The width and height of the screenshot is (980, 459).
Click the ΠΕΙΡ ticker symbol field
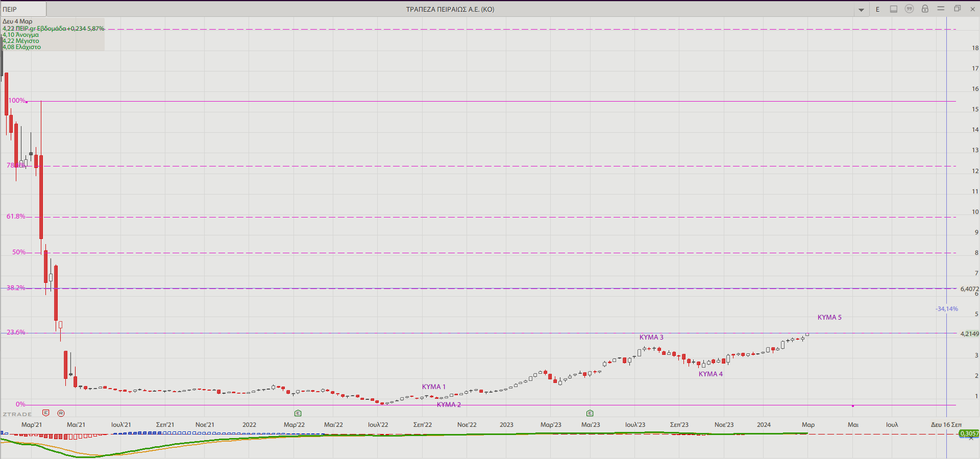(x=23, y=9)
